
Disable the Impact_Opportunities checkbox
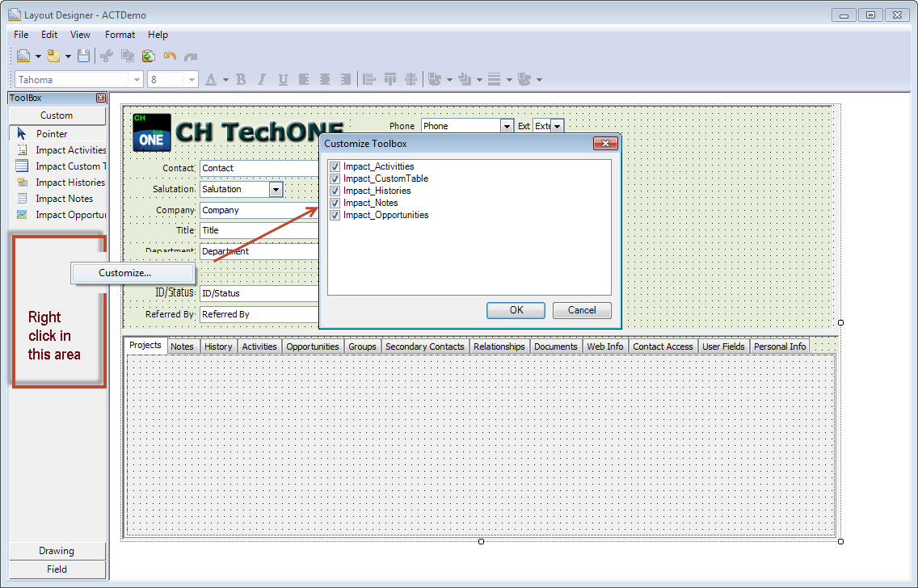[335, 215]
